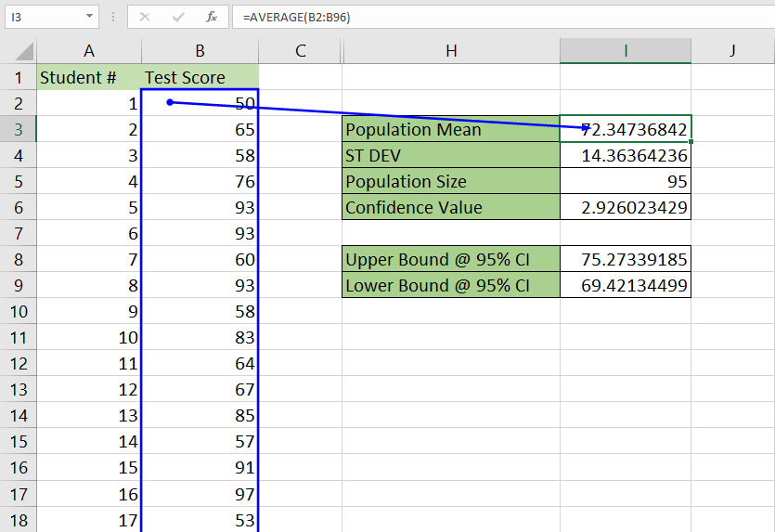This screenshot has height=532, width=775.
Task: Select column I header
Action: click(x=626, y=51)
